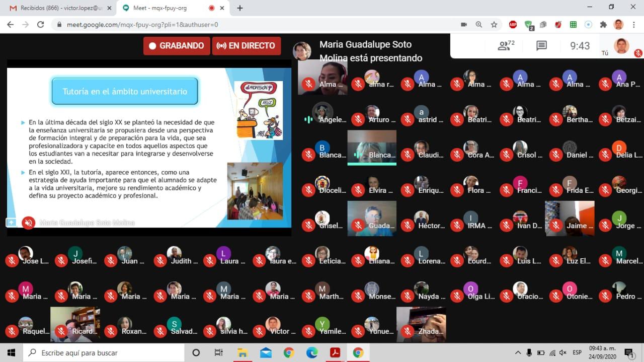
Task: Close the Meet browser tab
Action: point(222,8)
